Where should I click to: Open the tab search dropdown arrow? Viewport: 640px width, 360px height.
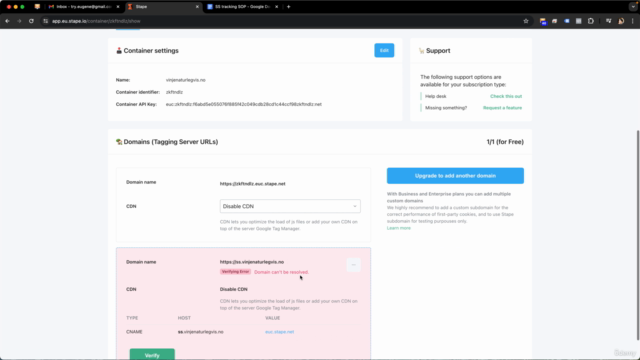pyautogui.click(x=633, y=7)
